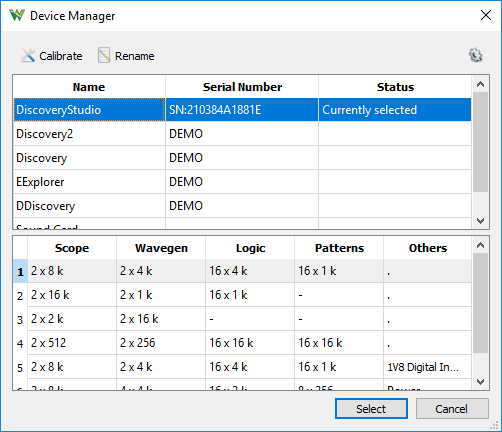Click the Wavegen column header
502x432 pixels.
coord(161,248)
